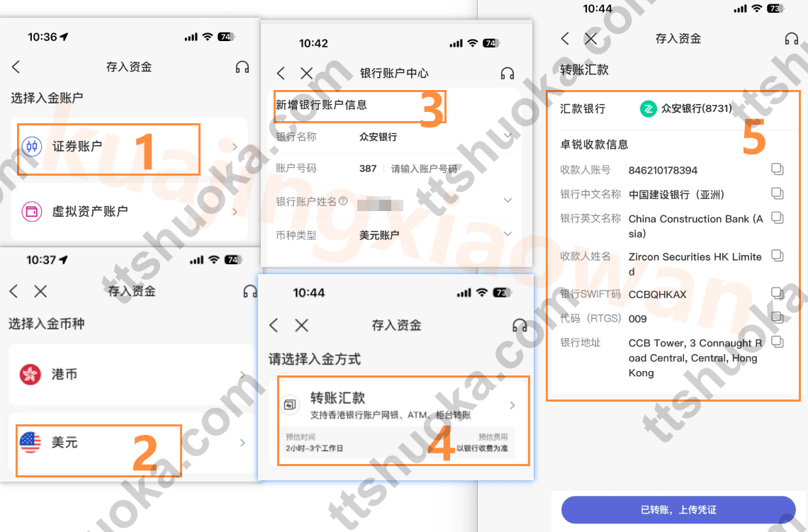Copy the SWIFT code CCBQHKAX
The height and width of the screenshot is (532, 808).
[777, 293]
